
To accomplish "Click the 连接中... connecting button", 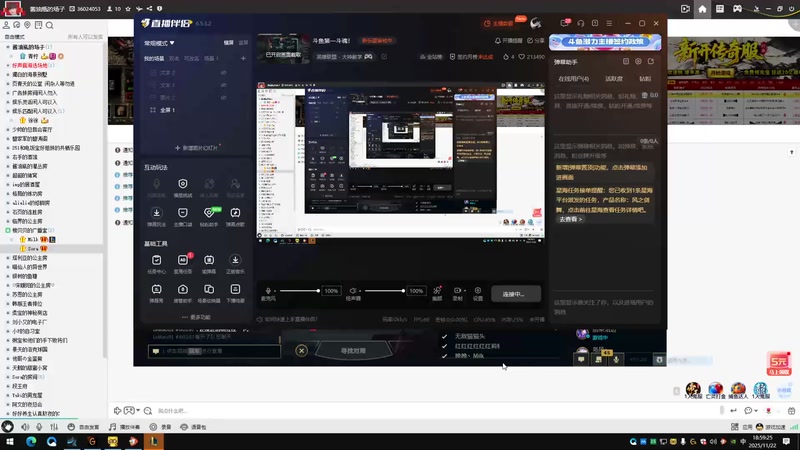I will click(515, 294).
